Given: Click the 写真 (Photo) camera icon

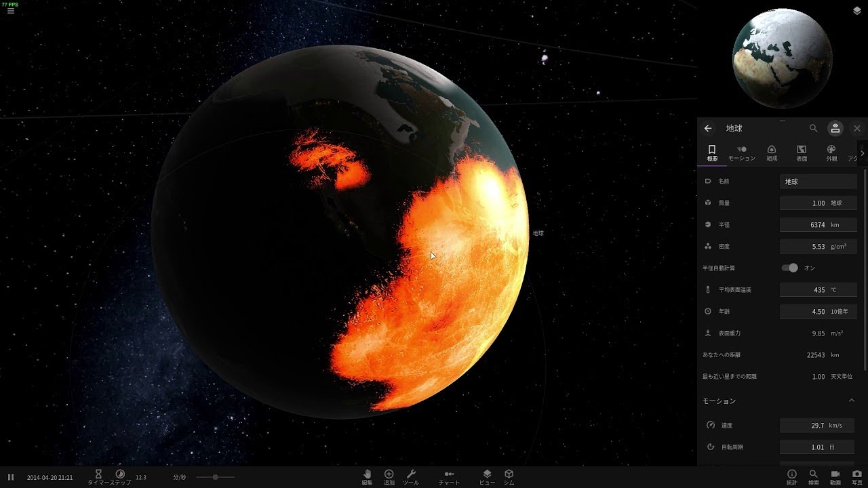Looking at the screenshot, I should click(x=857, y=476).
